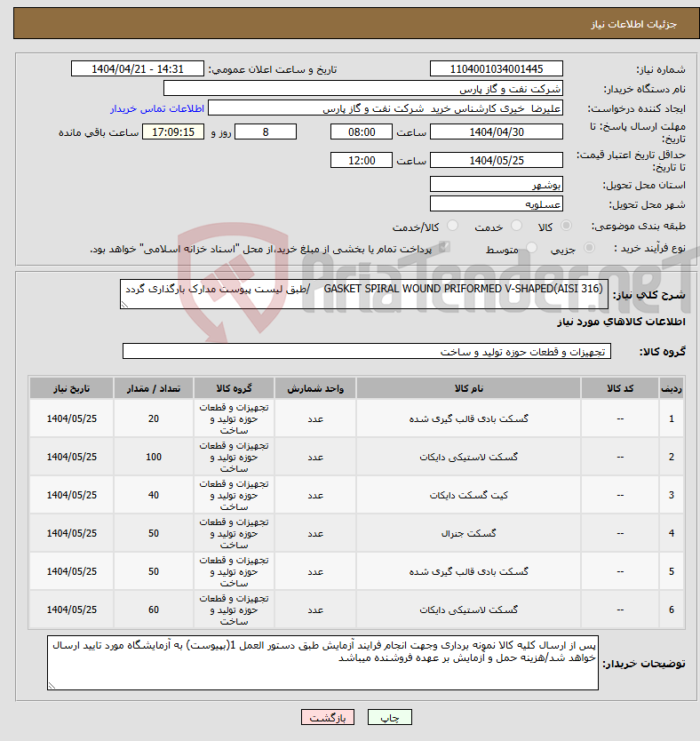Image resolution: width=700 pixels, height=741 pixels.
Task: Click the ردیف column header
Action: coord(672,388)
